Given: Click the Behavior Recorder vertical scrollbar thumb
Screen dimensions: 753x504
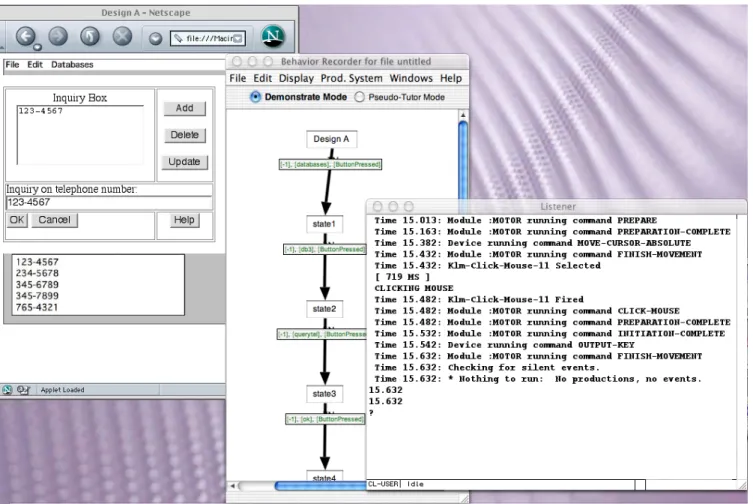Looking at the screenshot, I should click(463, 160).
